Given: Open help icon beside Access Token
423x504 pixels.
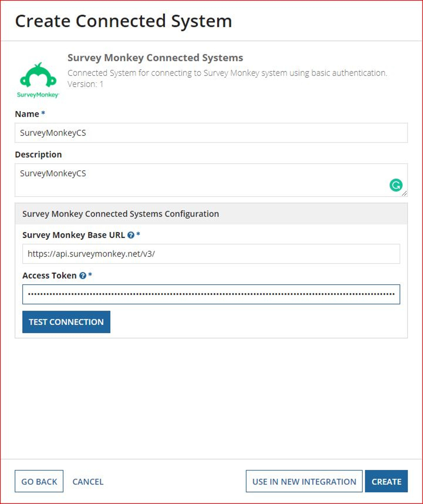Looking at the screenshot, I should (x=83, y=276).
